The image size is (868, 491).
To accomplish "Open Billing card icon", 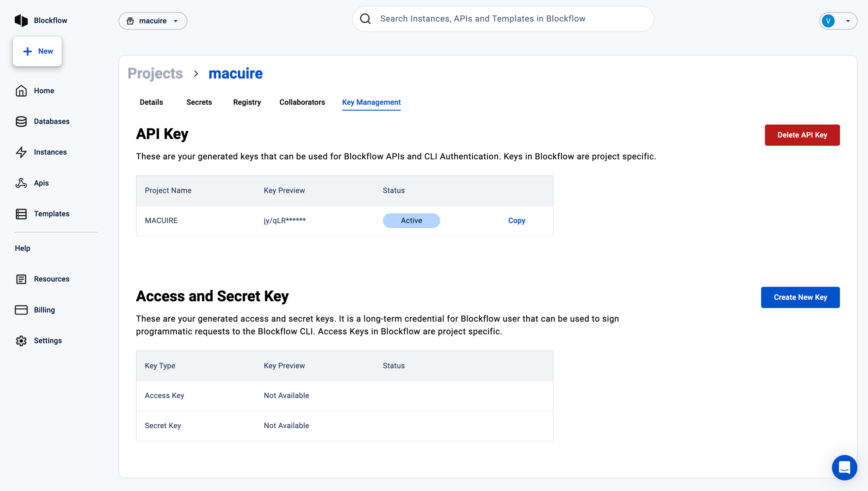I will (x=21, y=310).
